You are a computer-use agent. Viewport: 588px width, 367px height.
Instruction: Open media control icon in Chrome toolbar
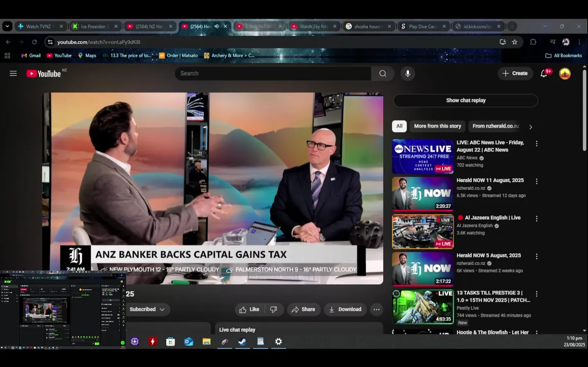point(552,42)
